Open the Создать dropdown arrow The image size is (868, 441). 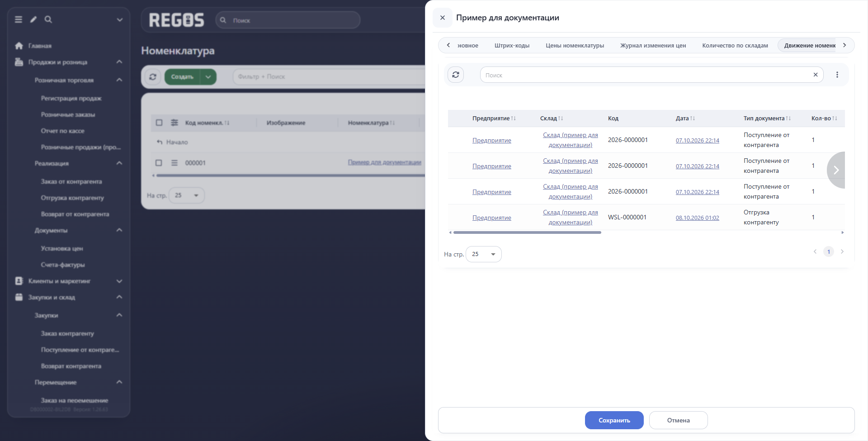208,77
